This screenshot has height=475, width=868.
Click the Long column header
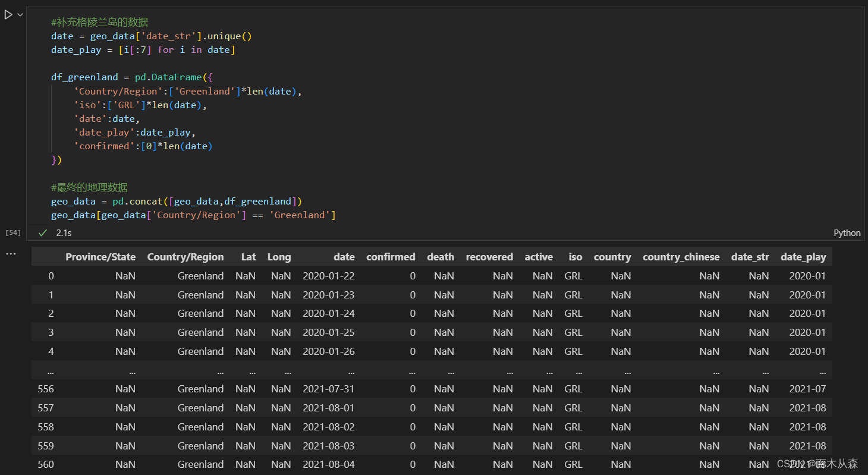click(279, 257)
